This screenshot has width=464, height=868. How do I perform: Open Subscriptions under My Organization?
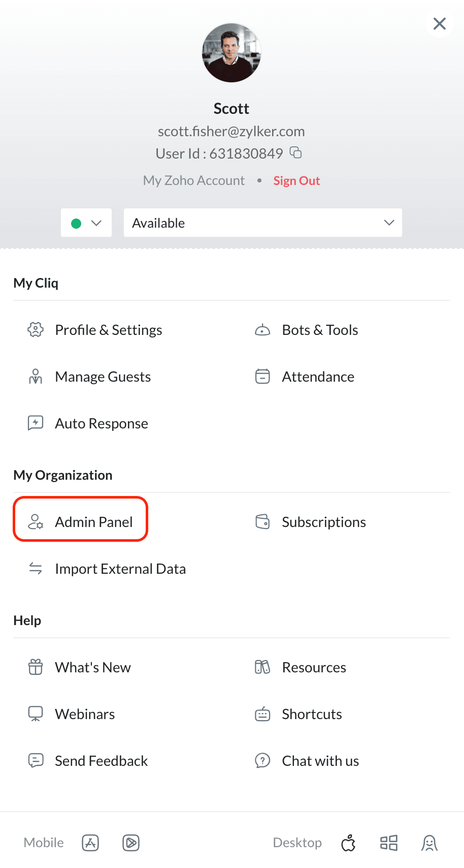(x=310, y=522)
